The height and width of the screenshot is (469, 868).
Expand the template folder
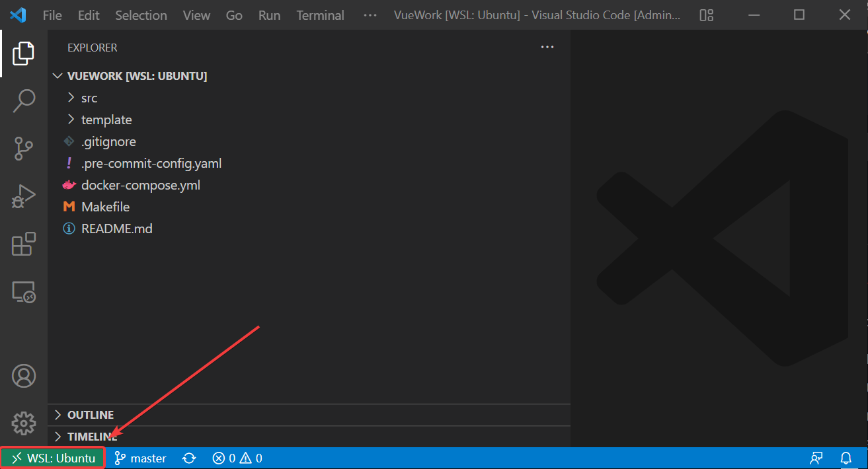(x=71, y=119)
